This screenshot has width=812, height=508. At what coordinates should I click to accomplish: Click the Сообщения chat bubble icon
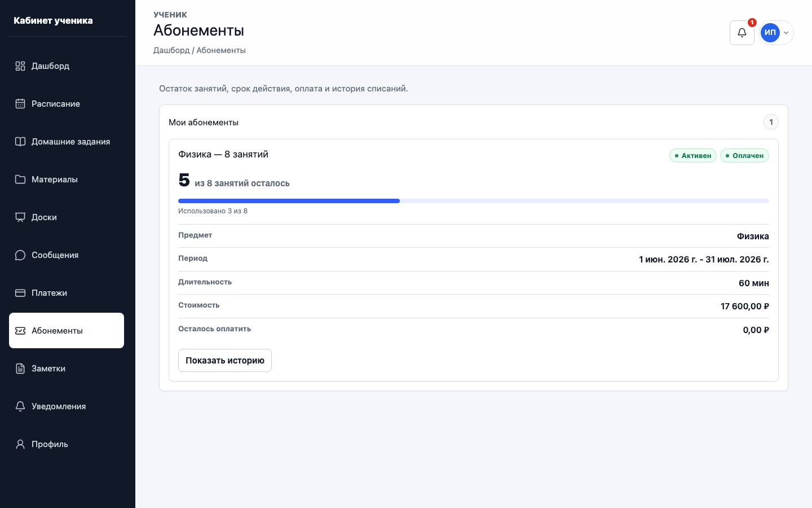(x=20, y=255)
